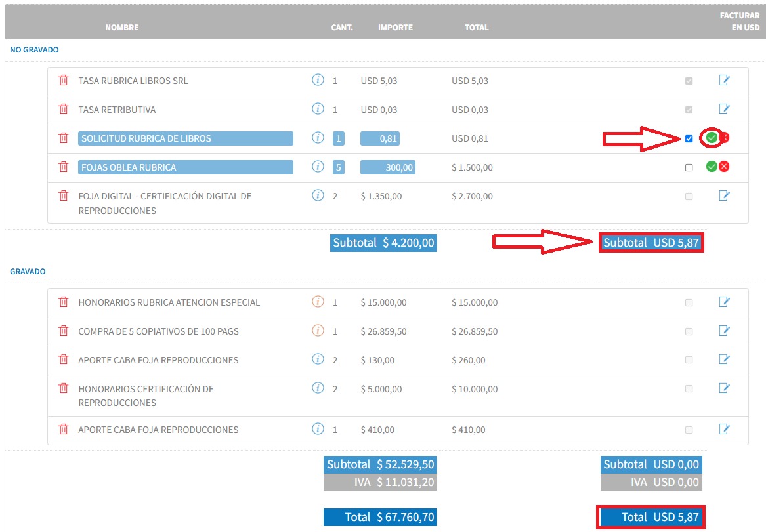Delete the TASA RUBRICA LIBROS SRL row
The height and width of the screenshot is (532, 766).
[x=64, y=81]
